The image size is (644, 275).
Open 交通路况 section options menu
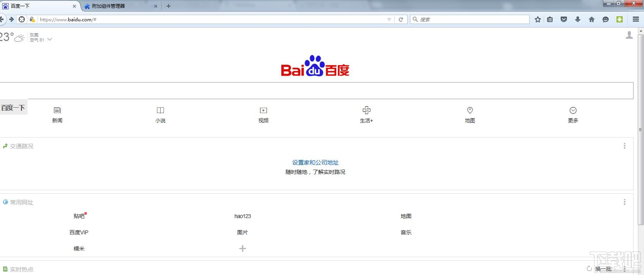pyautogui.click(x=624, y=146)
